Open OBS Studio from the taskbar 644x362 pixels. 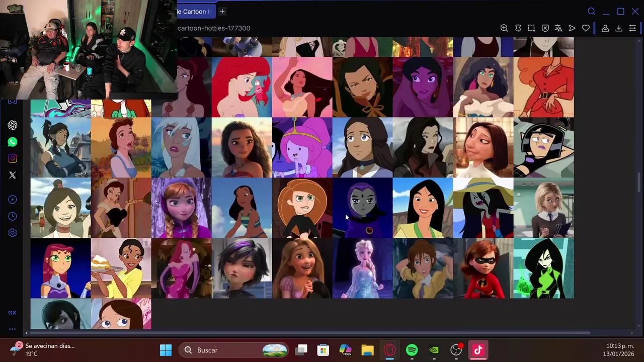pos(456,350)
